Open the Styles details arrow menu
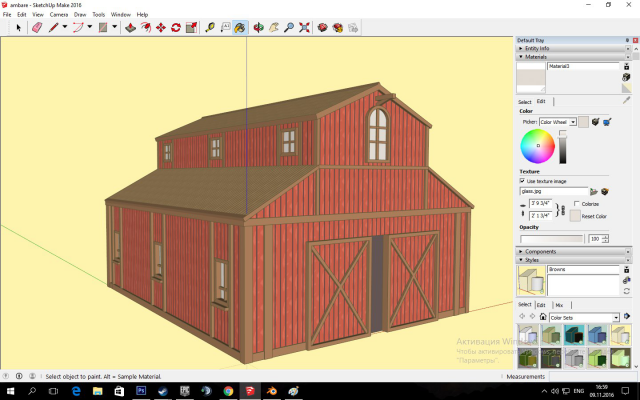Viewport: 640px width, 400px height. coord(627,316)
